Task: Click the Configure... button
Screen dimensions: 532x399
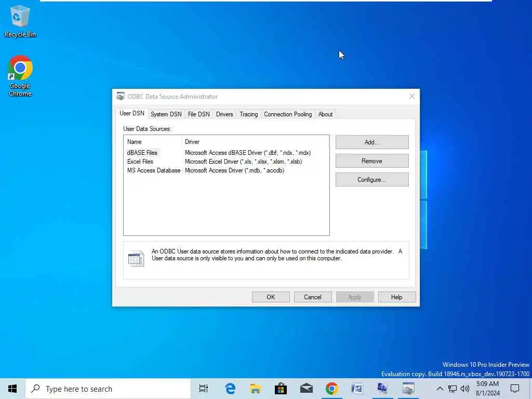Action: click(372, 179)
